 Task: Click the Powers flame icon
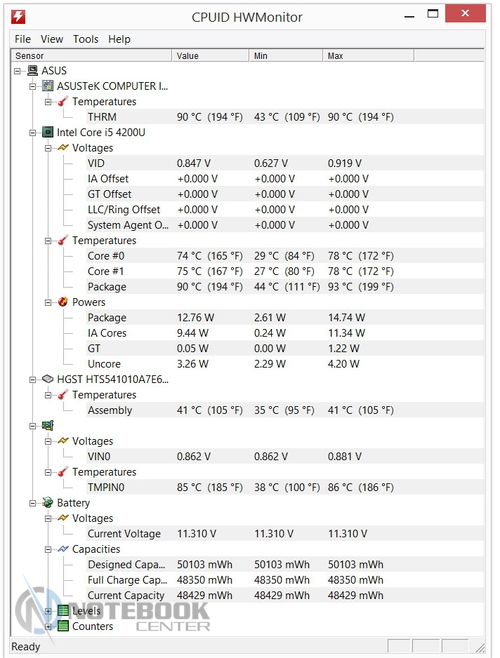(x=63, y=302)
